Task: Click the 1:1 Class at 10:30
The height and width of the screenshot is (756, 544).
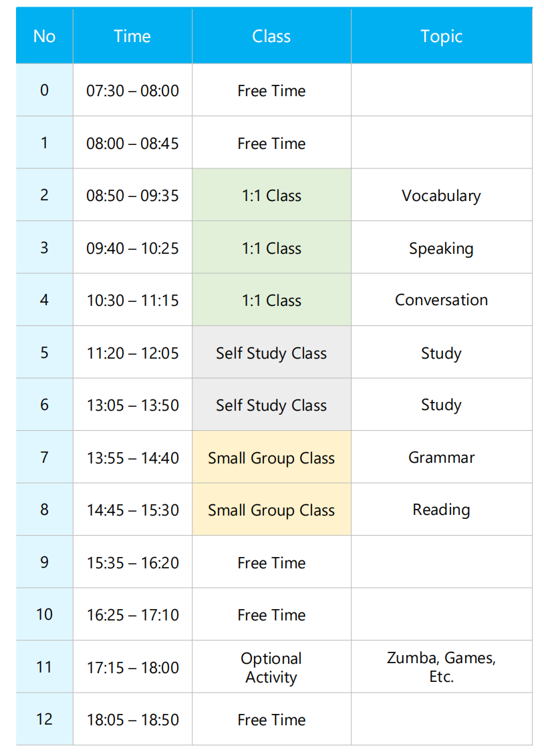Action: pyautogui.click(x=271, y=300)
